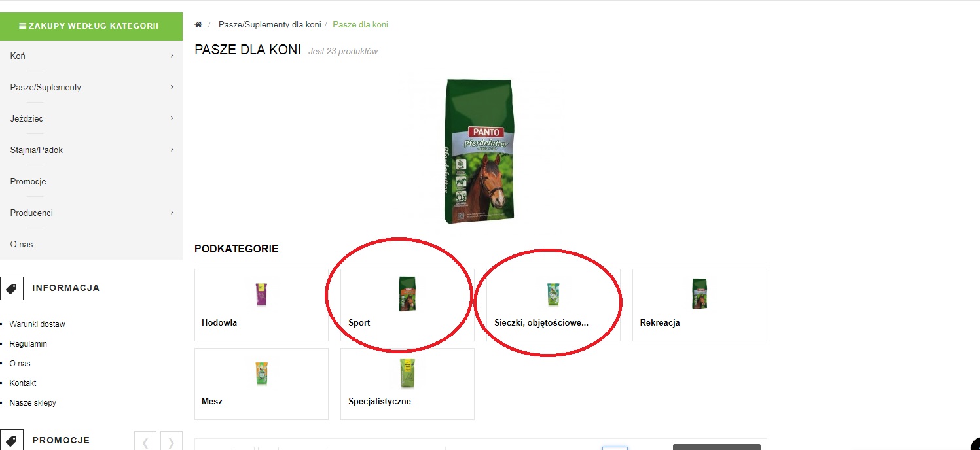Open the Pasze/Suplementy sidebar category
Screen dimensions: 980x450
[46, 88]
